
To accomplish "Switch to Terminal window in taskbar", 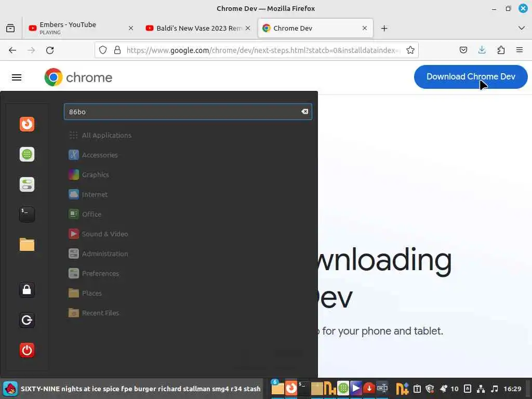I will click(x=303, y=388).
